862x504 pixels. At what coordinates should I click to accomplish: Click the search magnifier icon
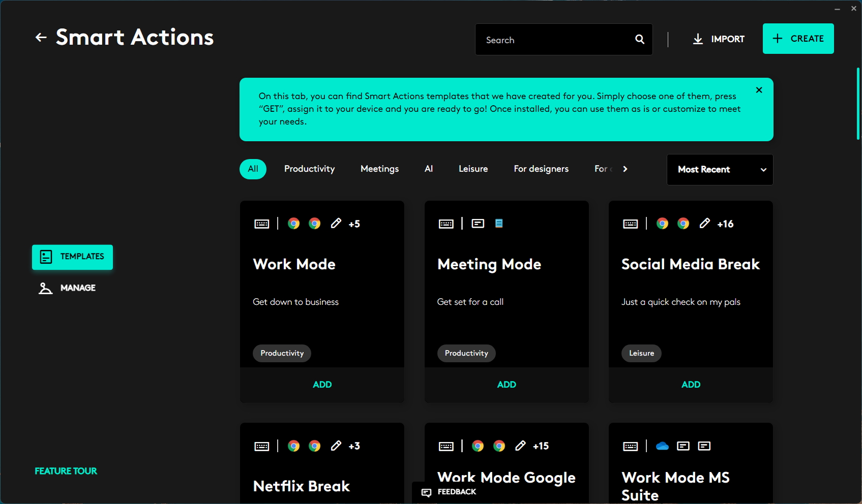639,39
